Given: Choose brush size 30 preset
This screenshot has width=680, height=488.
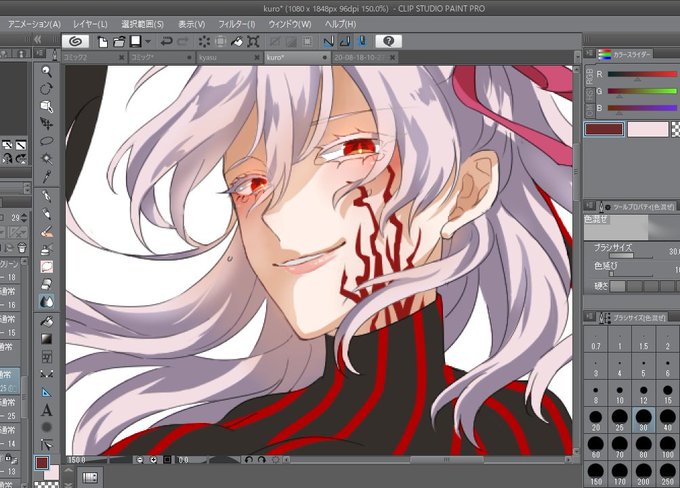Looking at the screenshot, I should [x=643, y=420].
